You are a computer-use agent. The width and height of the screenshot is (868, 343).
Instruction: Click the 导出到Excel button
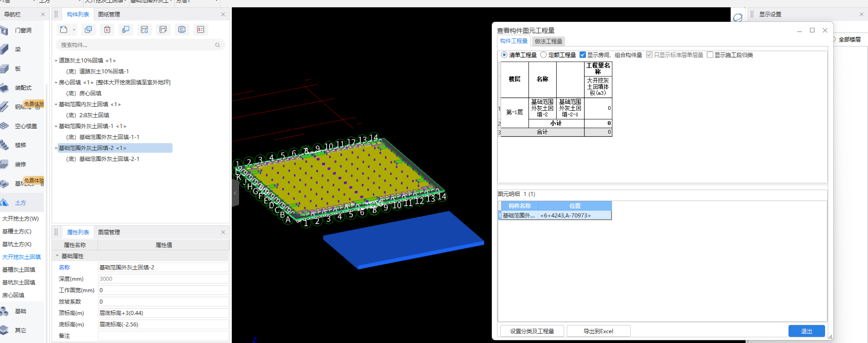click(x=598, y=331)
